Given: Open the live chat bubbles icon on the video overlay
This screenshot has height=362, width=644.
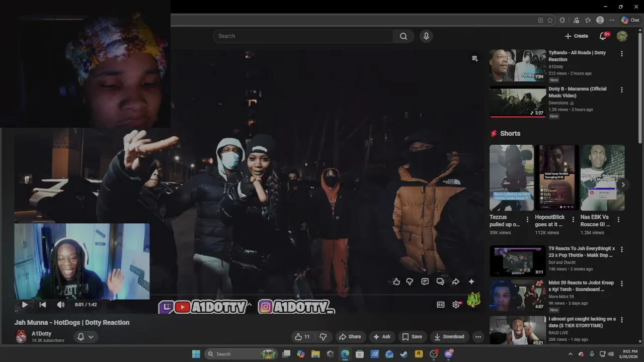Looking at the screenshot, I should pyautogui.click(x=440, y=282).
